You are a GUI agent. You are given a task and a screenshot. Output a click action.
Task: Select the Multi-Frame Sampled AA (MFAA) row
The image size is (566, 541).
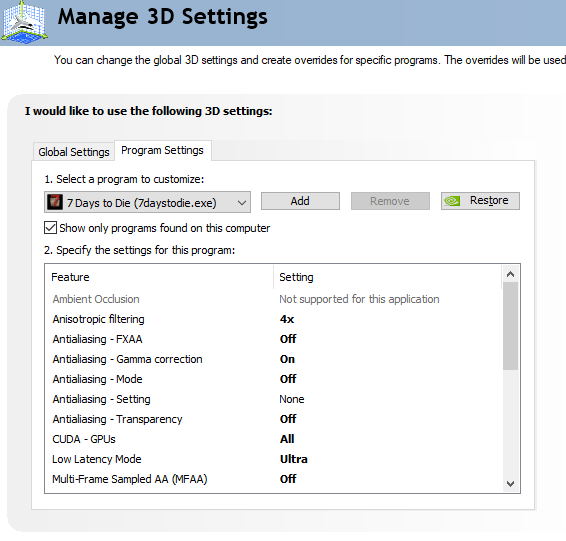273,479
